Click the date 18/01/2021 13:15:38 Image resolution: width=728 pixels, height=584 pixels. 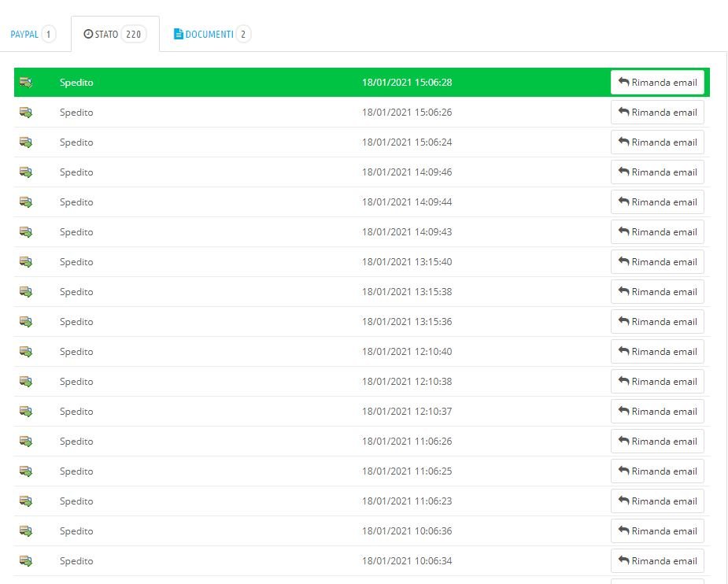[407, 292]
